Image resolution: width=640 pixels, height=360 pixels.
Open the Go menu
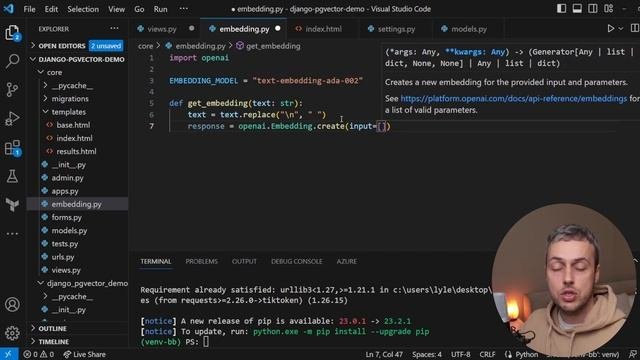click(x=139, y=9)
